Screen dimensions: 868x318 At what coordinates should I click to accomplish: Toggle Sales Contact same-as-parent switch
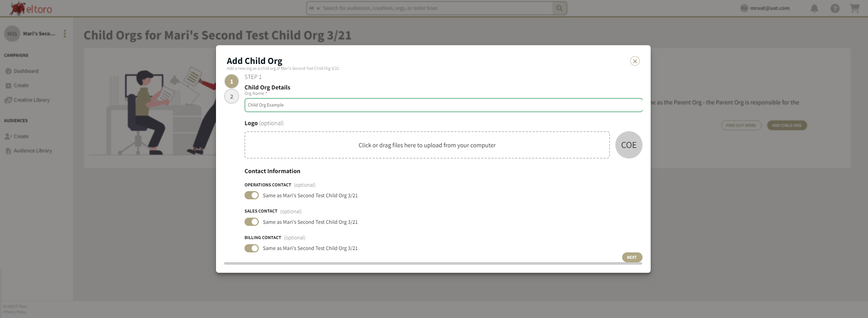click(x=252, y=222)
